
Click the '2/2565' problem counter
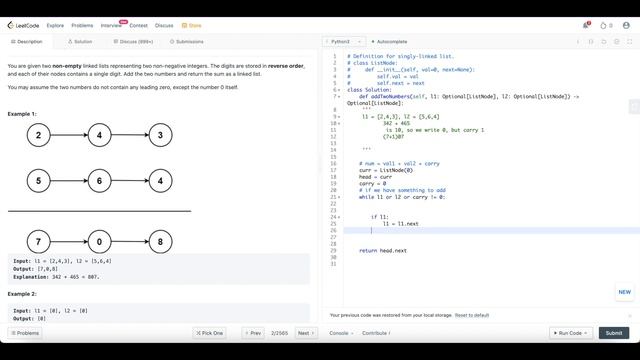point(279,333)
